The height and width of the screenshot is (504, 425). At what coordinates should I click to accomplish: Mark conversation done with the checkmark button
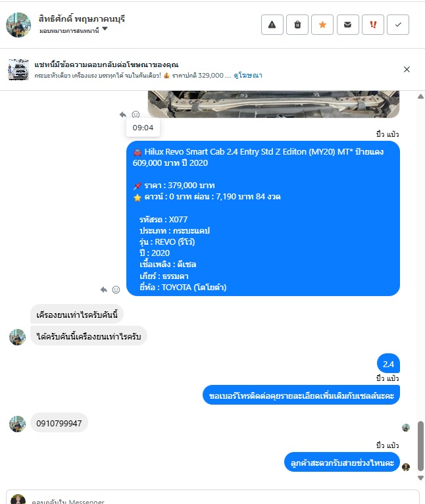[x=398, y=25]
